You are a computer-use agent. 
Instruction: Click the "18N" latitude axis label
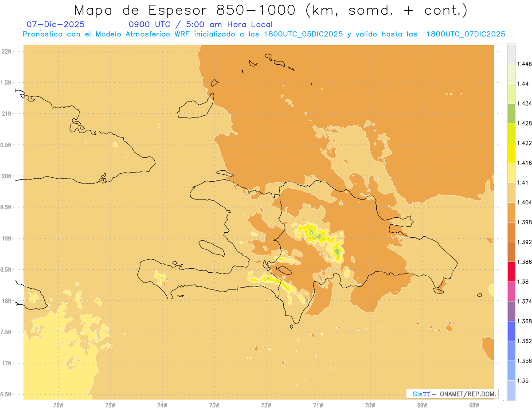(x=7, y=301)
